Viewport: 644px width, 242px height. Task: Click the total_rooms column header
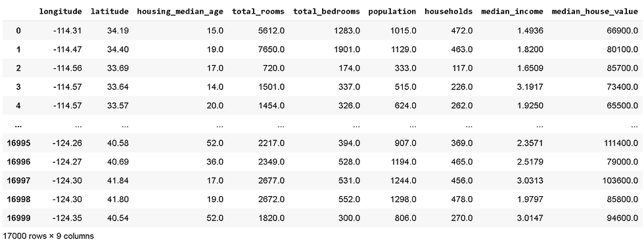[x=258, y=12]
